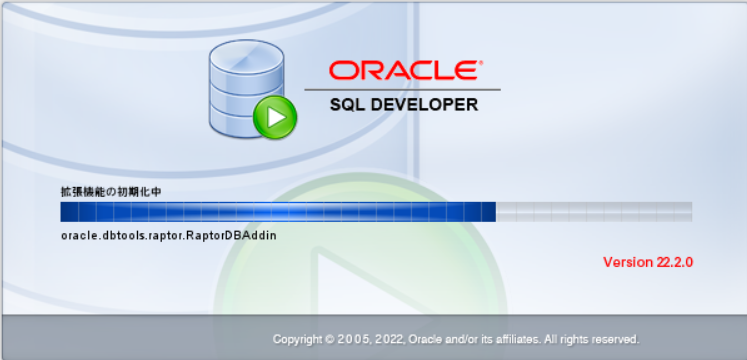Click the extension loading progress bar

coord(376,212)
